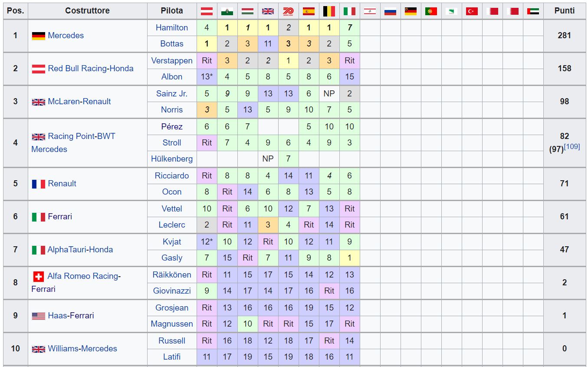The width and height of the screenshot is (588, 367).
Task: Open the Mercedes constructor link
Action: (66, 36)
